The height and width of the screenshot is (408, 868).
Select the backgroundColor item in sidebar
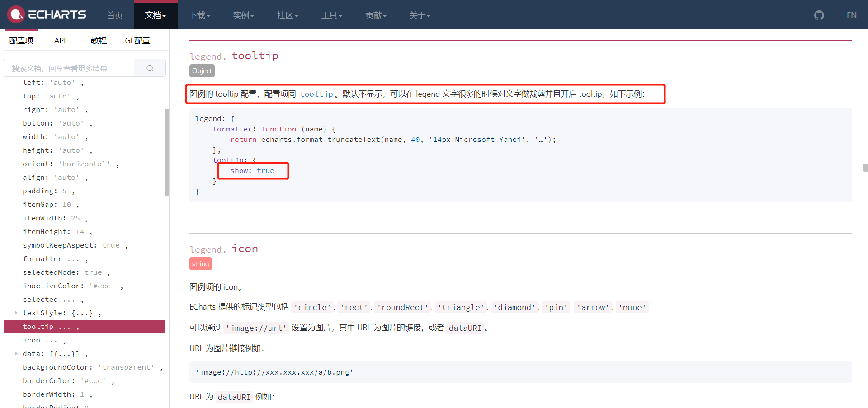(93, 367)
